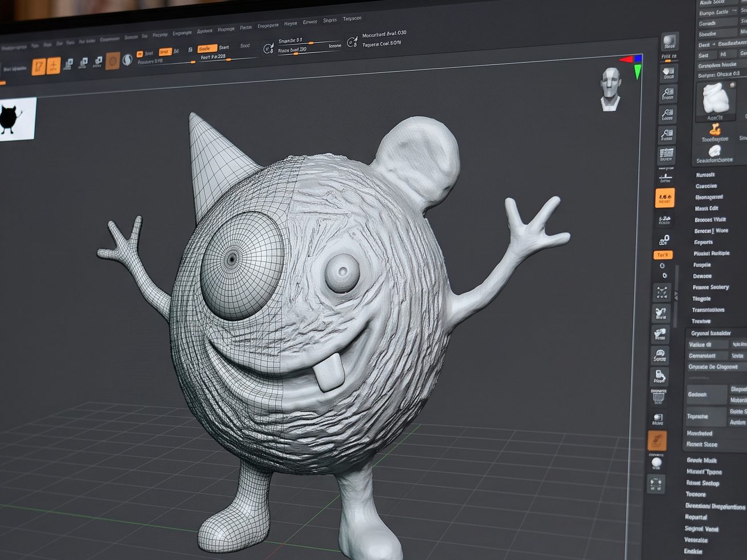Open the 'Shgrts' menu
Screen dimensions: 747x560
pyautogui.click(x=330, y=20)
